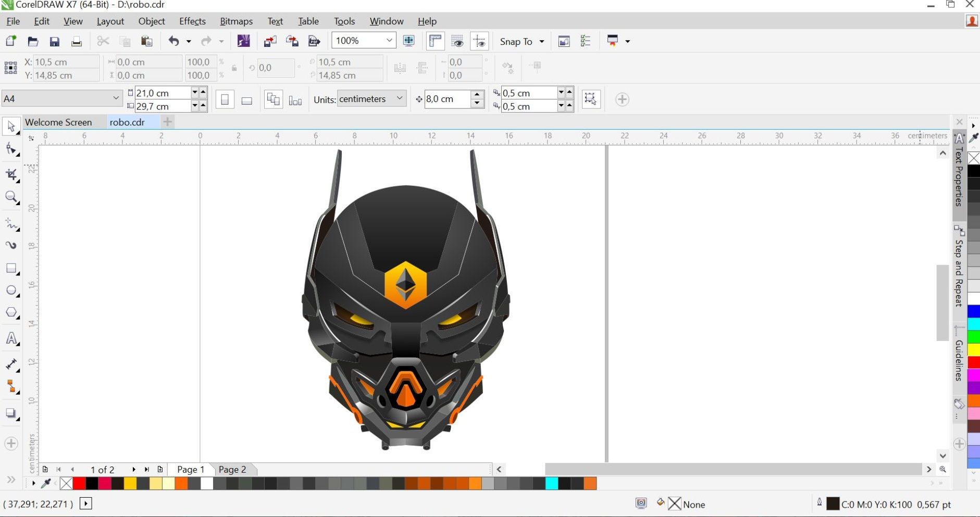Select the Rectangle tool
This screenshot has width=980, height=517.
11,269
